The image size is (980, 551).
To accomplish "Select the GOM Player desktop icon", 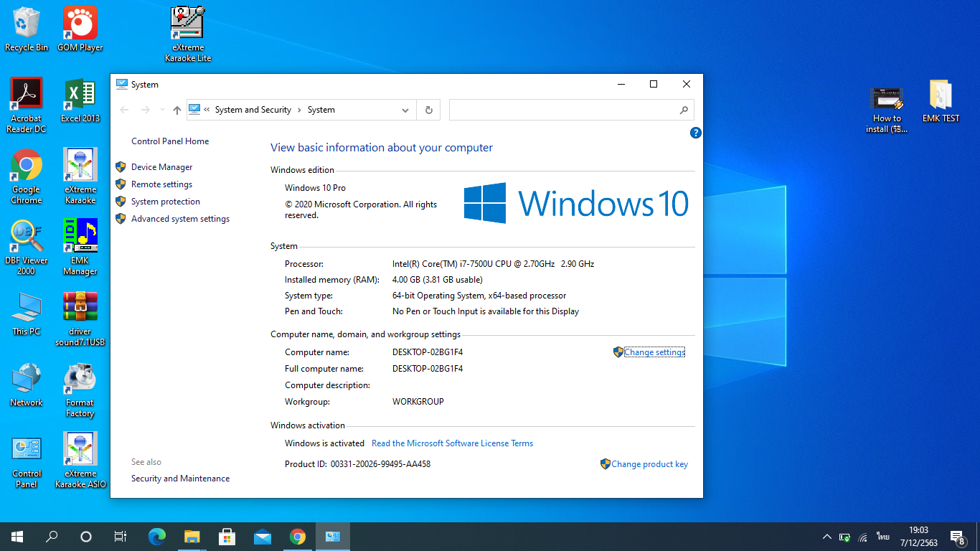I will click(80, 29).
